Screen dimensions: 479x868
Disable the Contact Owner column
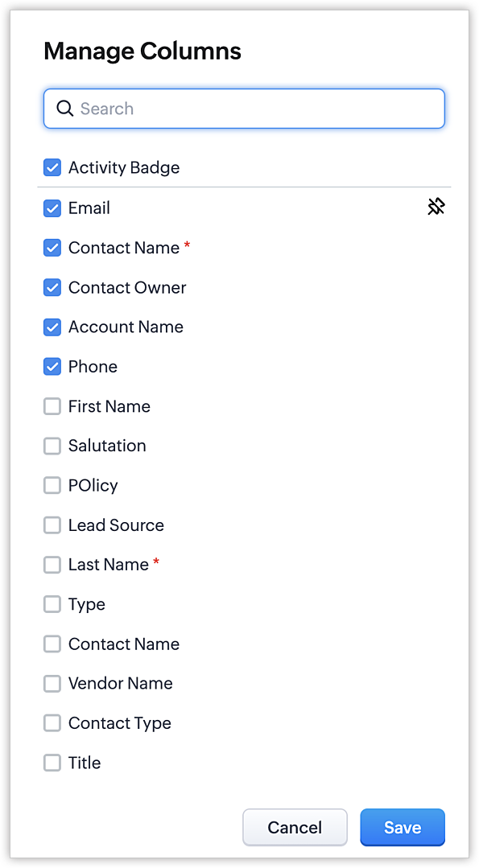point(52,287)
